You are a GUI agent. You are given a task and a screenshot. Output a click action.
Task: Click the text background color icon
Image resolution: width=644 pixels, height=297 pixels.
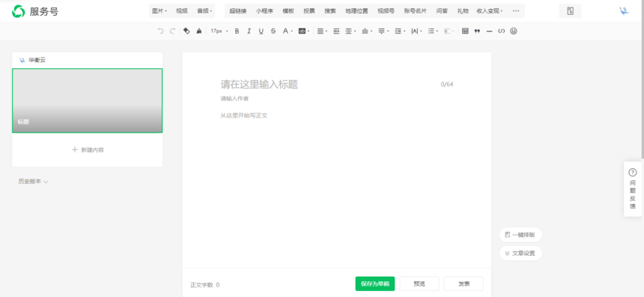point(302,31)
